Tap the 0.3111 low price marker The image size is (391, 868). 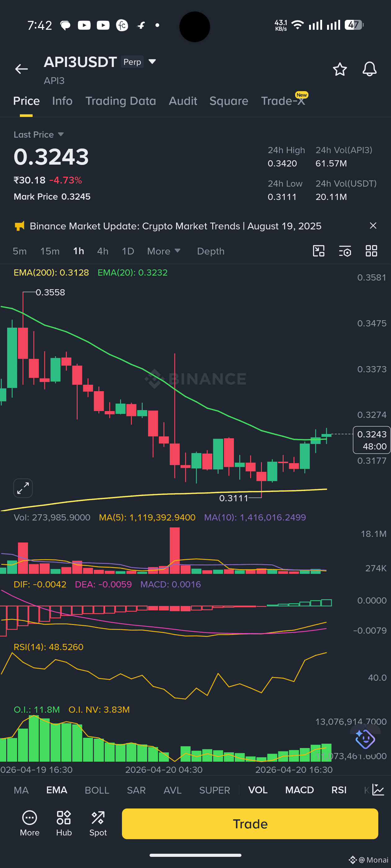tap(233, 498)
